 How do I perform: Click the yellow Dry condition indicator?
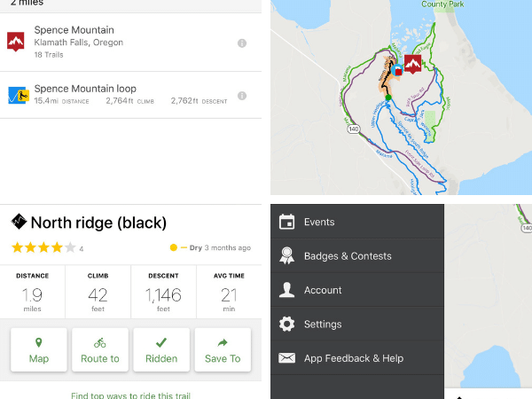pyautogui.click(x=174, y=248)
